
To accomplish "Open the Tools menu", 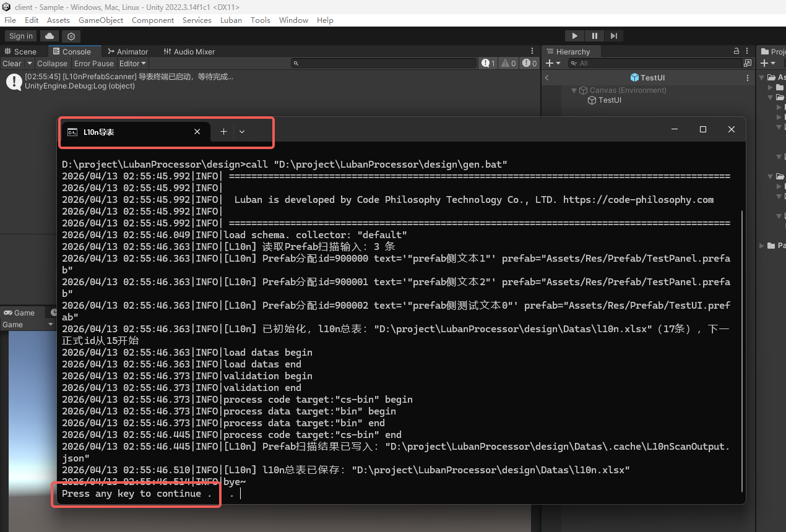I will [261, 20].
